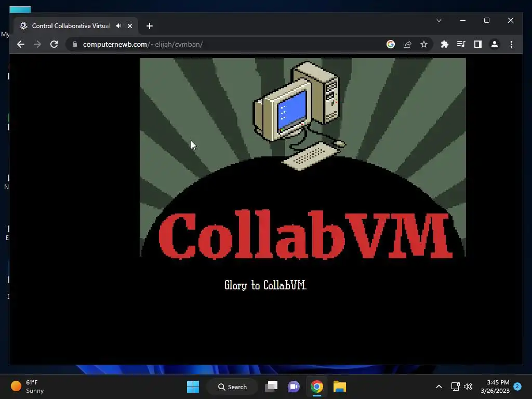532x399 pixels.
Task: Close the Control Collaborative Virtual tab
Action: pyautogui.click(x=129, y=26)
